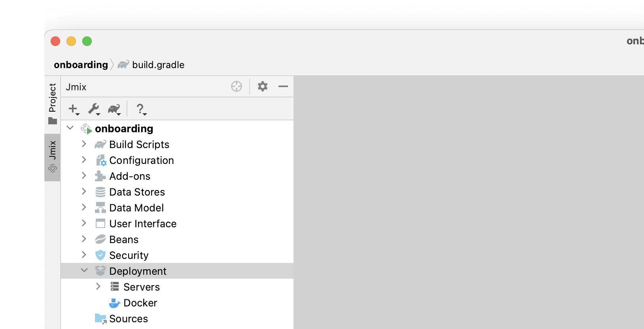Click the Servers rack icon
The width and height of the screenshot is (644, 329).
point(115,286)
